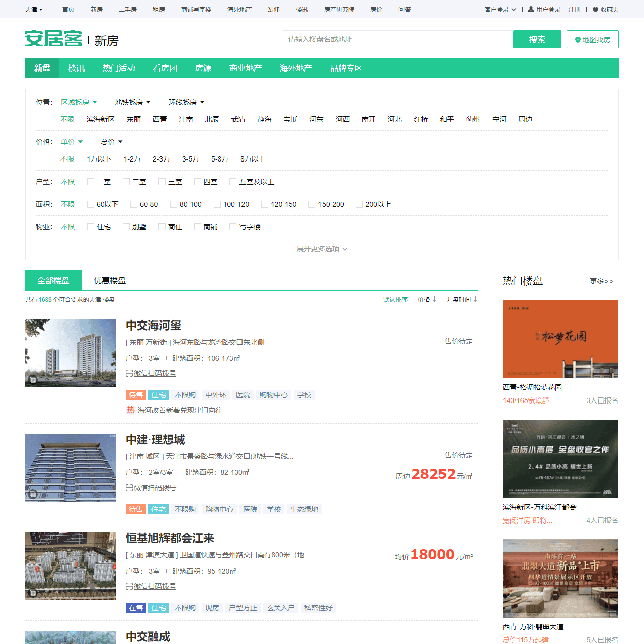Click the 待售 tag on 中建·理想城

(x=136, y=509)
